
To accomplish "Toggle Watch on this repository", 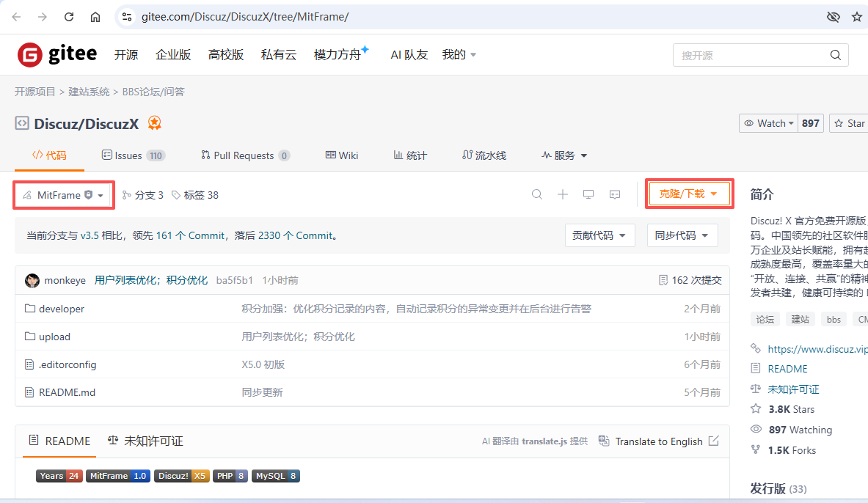I will point(769,123).
